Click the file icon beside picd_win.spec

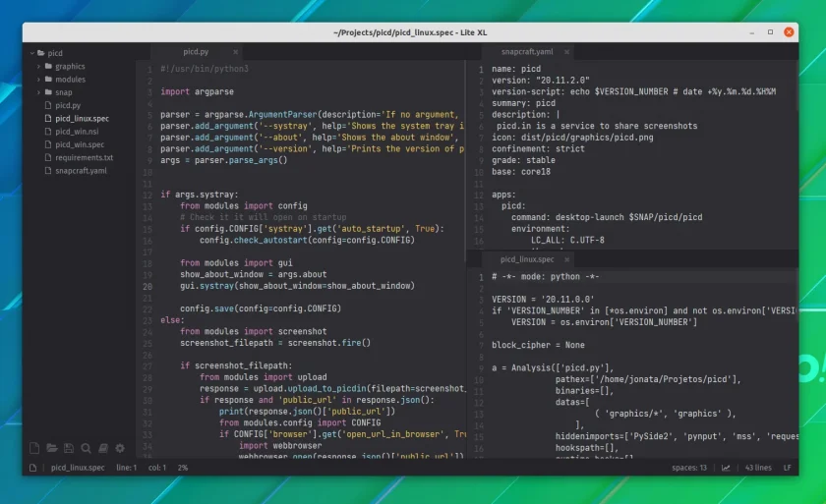pos(48,144)
